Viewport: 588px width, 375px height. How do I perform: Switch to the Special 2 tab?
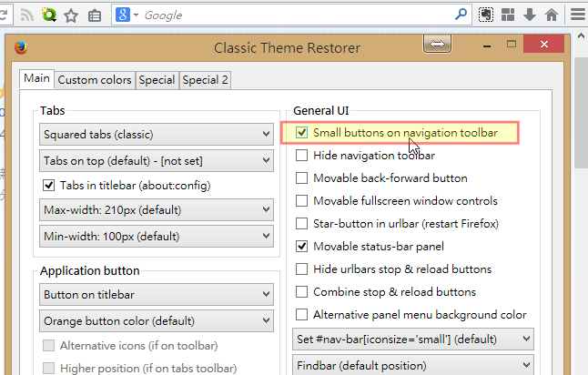coord(205,80)
